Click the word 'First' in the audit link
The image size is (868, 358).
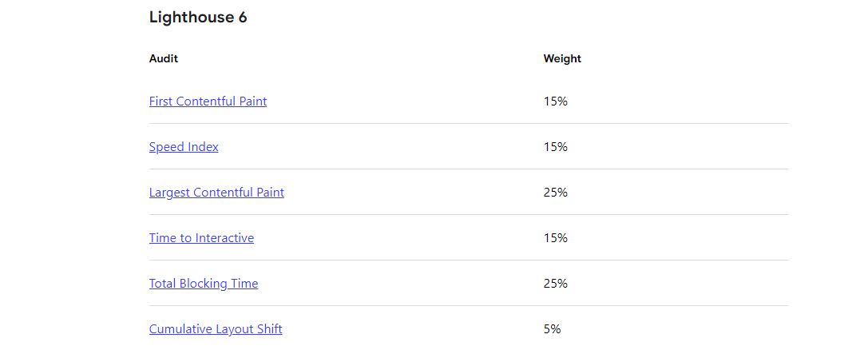point(161,101)
